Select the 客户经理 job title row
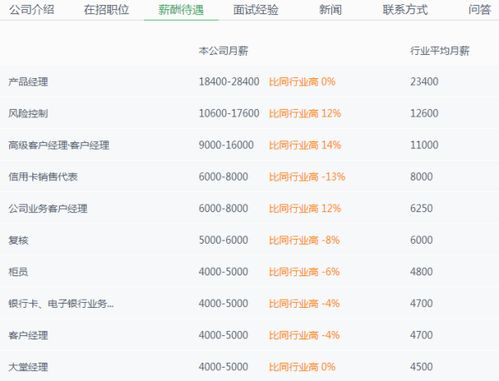499x381 pixels. [x=28, y=335]
